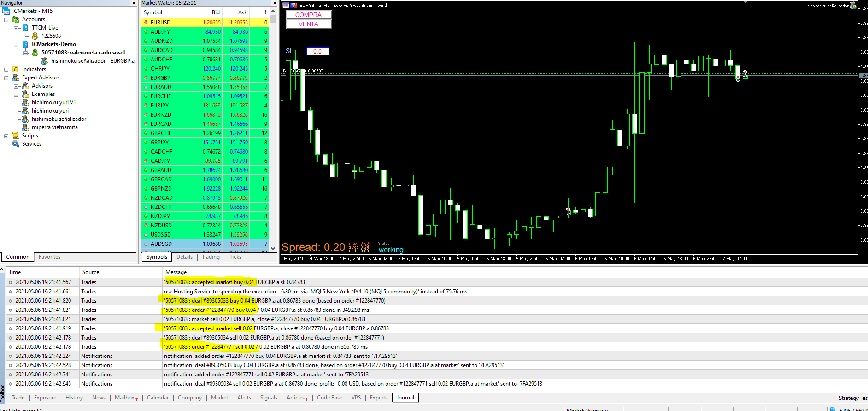Click the arrow icon beside AUDJPY
Viewport: 868px width, 411px height.
coord(146,31)
